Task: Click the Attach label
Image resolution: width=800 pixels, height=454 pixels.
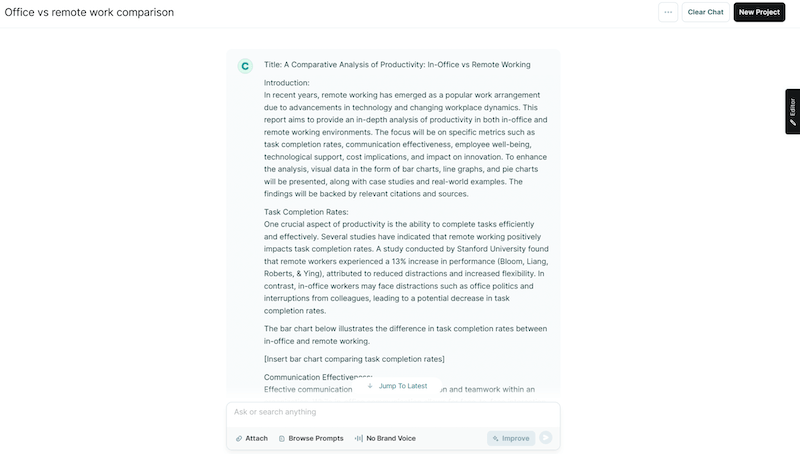Action: click(257, 438)
